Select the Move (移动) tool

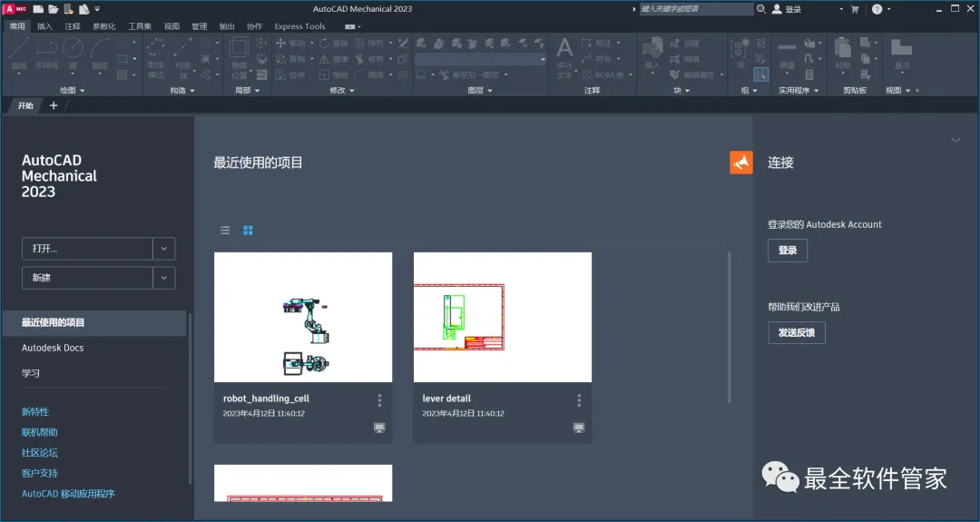(290, 44)
